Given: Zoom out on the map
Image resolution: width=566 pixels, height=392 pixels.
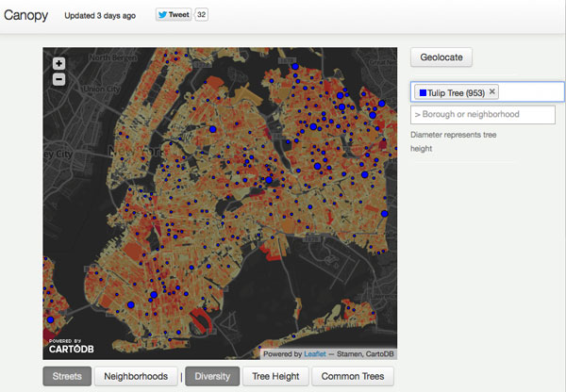Looking at the screenshot, I should tap(59, 79).
